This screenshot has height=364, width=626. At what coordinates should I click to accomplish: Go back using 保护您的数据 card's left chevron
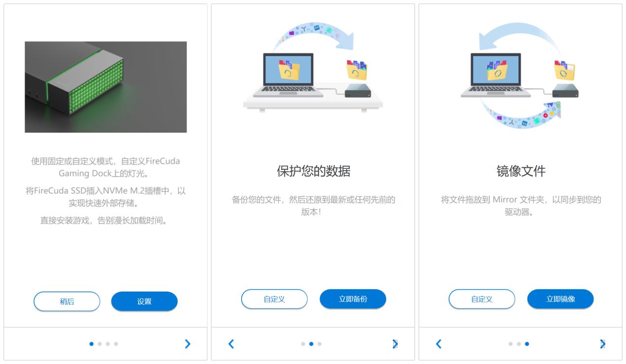231,344
